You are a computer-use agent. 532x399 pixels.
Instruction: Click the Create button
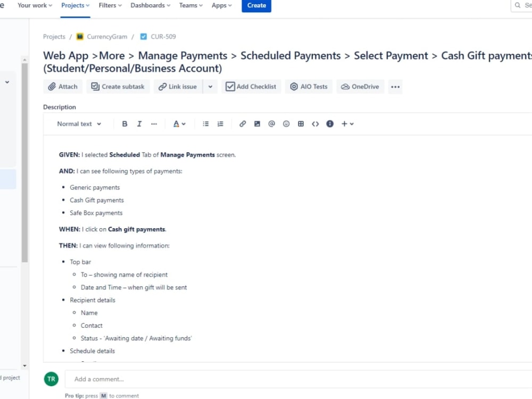tap(256, 5)
